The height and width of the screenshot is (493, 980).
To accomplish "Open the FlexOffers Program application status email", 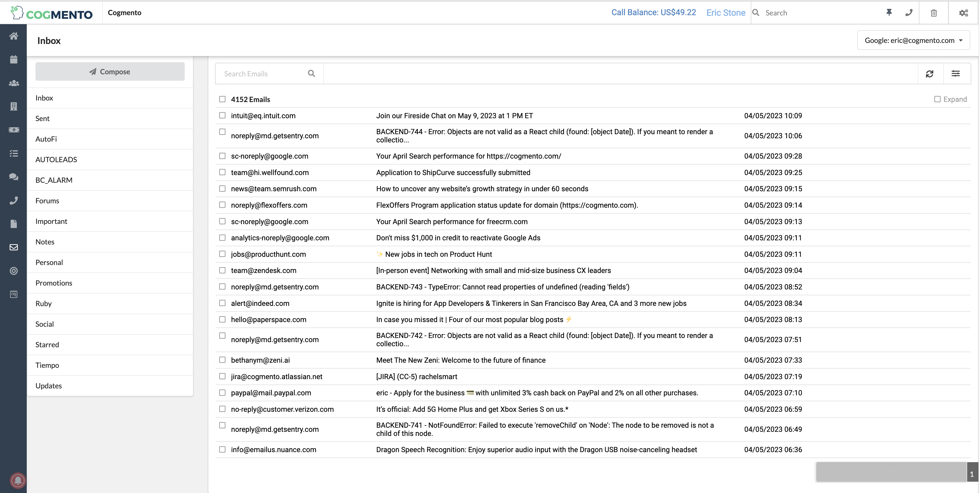I will [507, 205].
